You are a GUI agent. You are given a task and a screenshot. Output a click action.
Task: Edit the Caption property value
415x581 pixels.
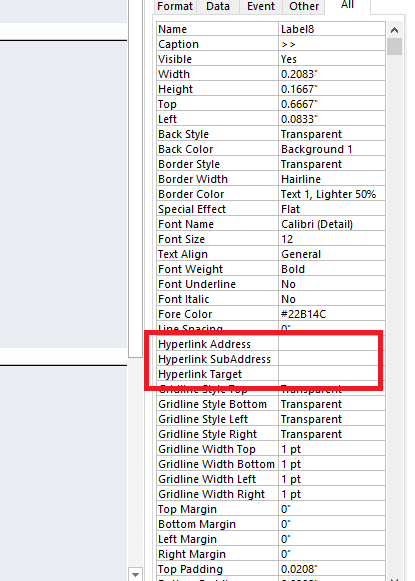click(x=332, y=44)
